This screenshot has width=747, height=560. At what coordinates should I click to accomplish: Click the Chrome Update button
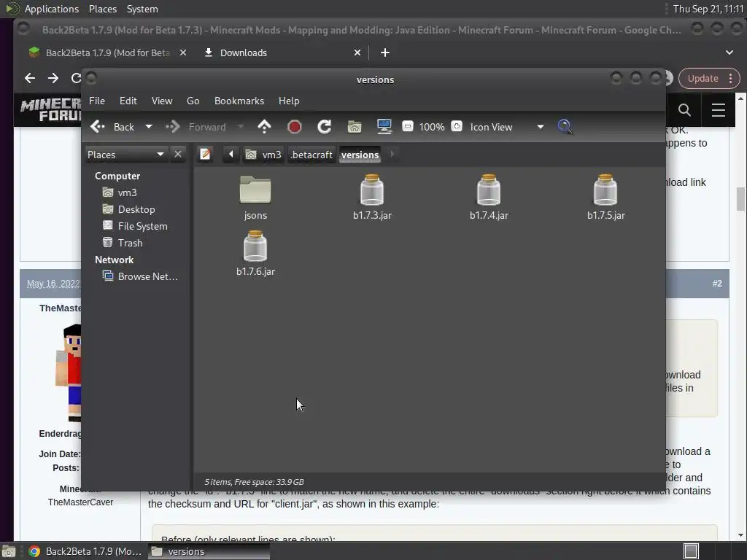[703, 78]
